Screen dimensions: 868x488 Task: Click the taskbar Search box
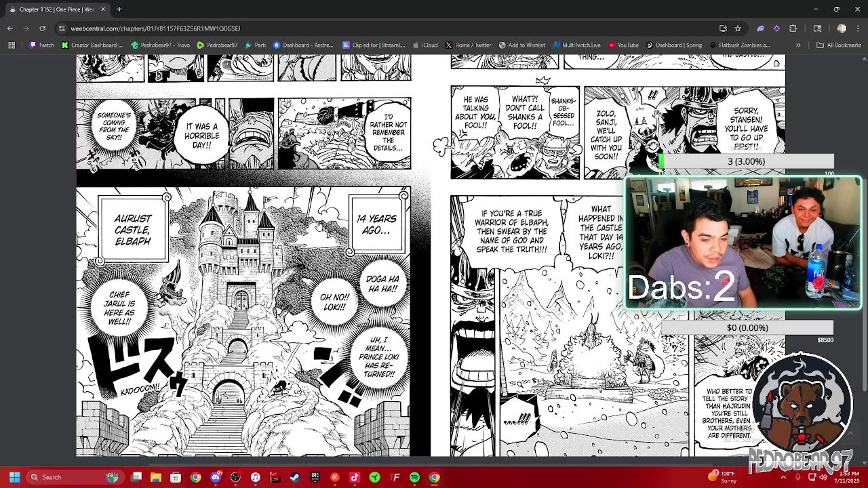coord(75,477)
